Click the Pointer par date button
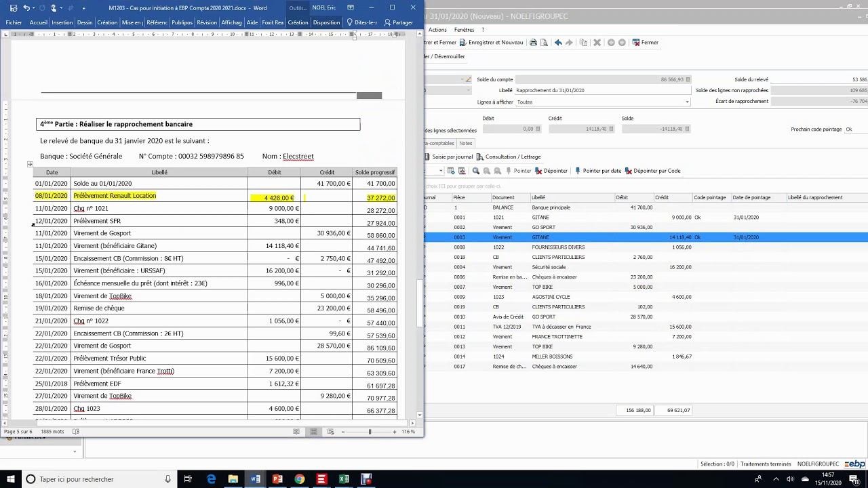The height and width of the screenshot is (488, 868). (597, 171)
